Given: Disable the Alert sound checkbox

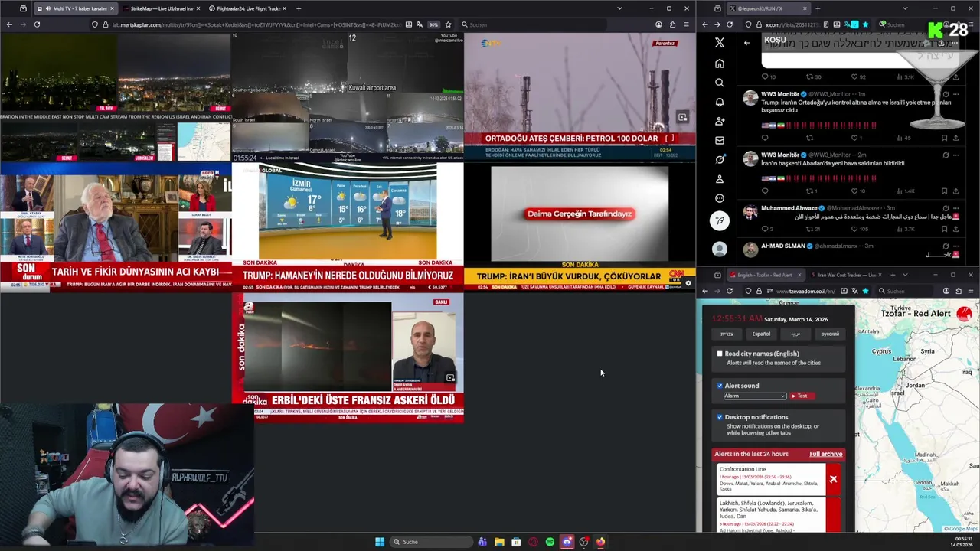Looking at the screenshot, I should (x=720, y=386).
